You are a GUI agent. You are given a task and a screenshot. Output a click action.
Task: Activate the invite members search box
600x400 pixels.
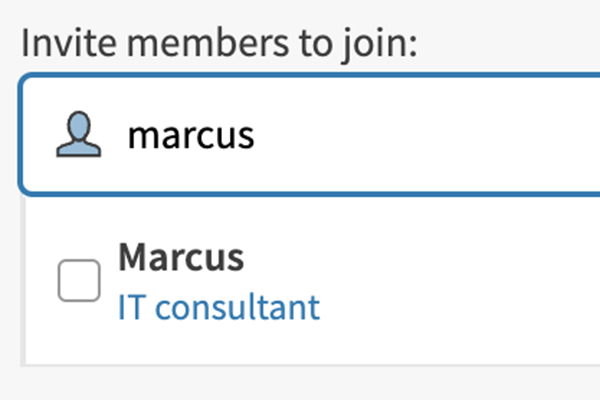(x=350, y=135)
